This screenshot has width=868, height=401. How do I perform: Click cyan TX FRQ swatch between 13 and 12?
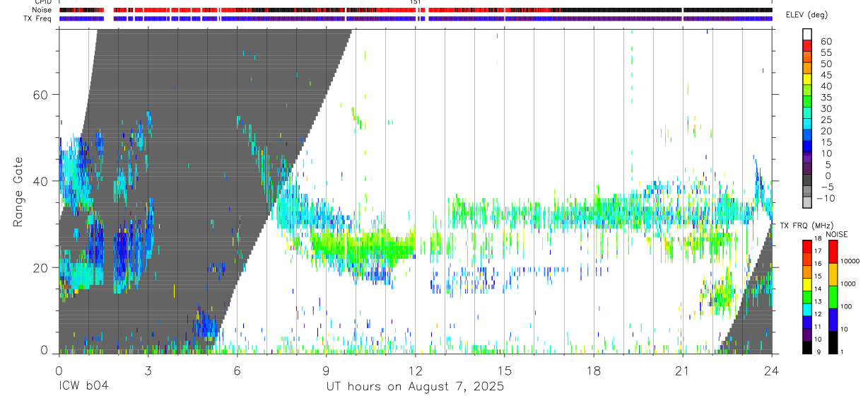pyautogui.click(x=807, y=310)
